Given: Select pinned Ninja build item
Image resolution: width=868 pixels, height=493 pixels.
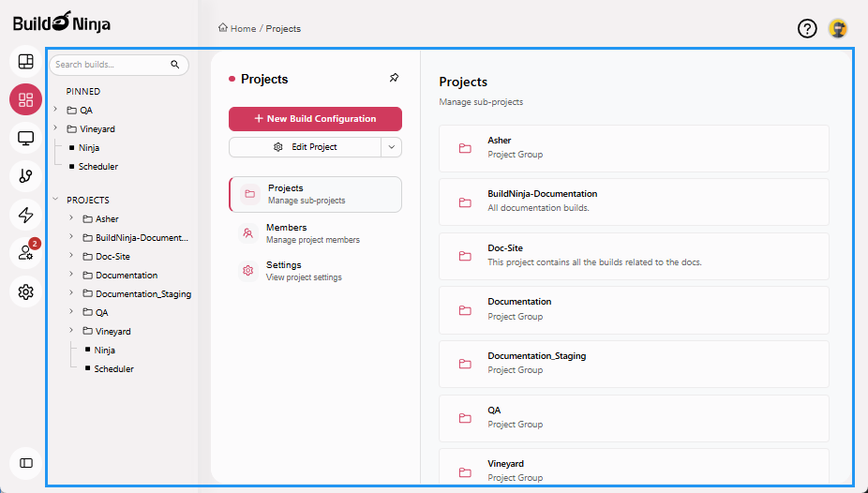Looking at the screenshot, I should click(x=89, y=148).
